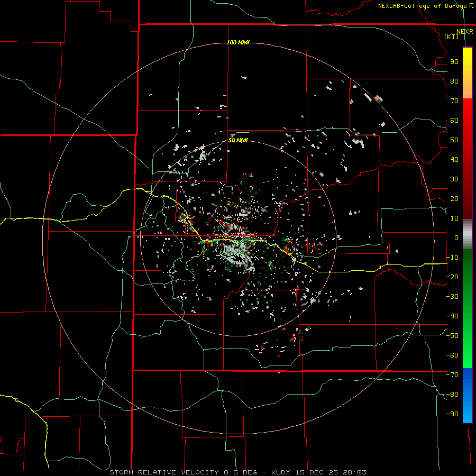Click the 80 knot scale value
Screen dimensions: 476x476
(454, 81)
